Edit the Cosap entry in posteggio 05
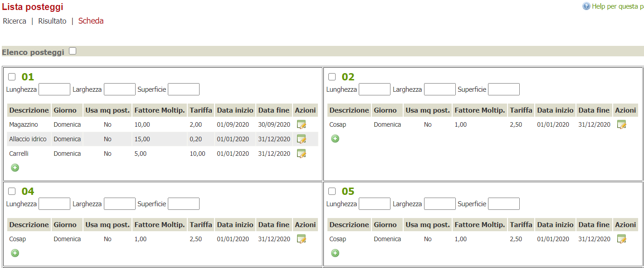 [x=621, y=239]
